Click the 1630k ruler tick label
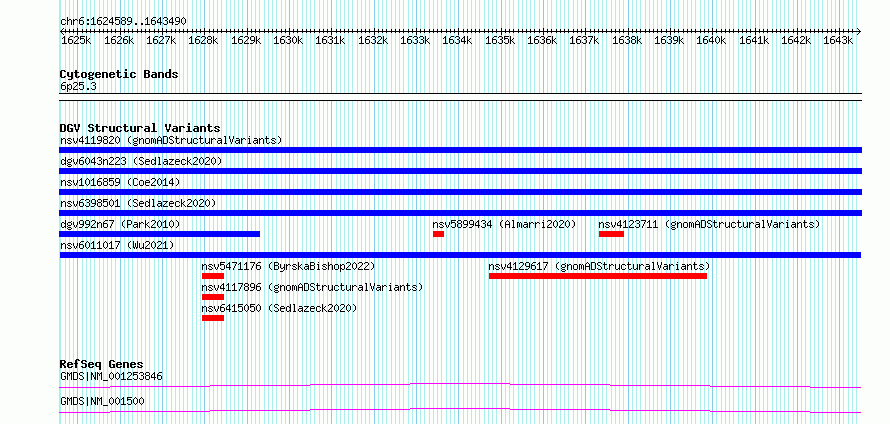The width and height of the screenshot is (890, 424). click(x=287, y=41)
